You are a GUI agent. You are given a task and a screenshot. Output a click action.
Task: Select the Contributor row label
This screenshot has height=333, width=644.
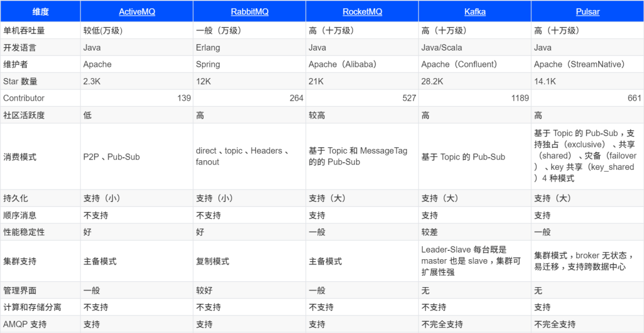point(23,98)
